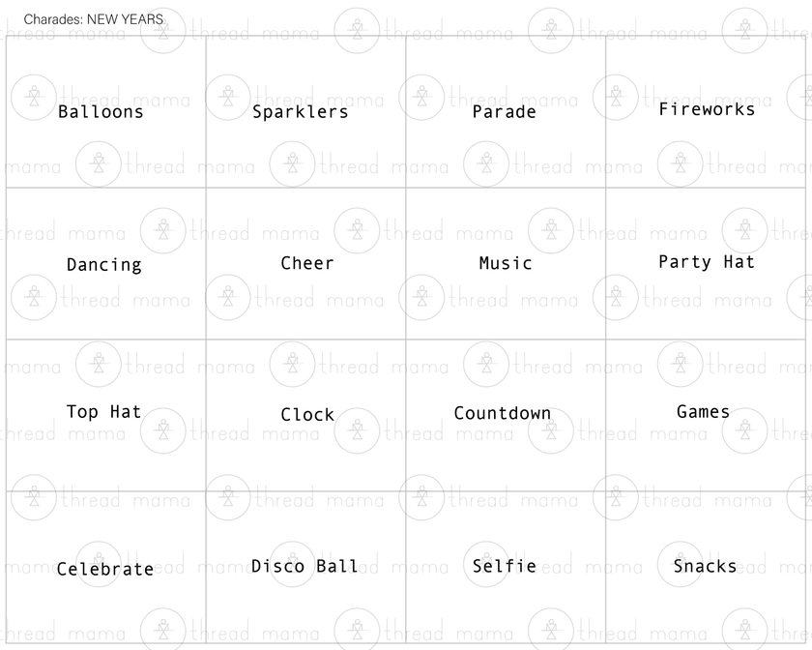The width and height of the screenshot is (812, 650).
Task: Click watermark logo directly above Games text
Action: [x=681, y=367]
